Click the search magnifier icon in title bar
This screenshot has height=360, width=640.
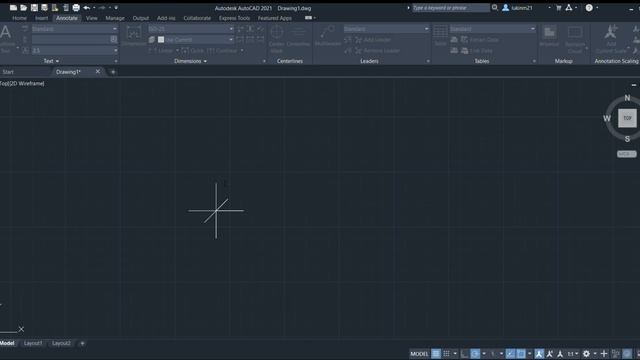point(495,7)
